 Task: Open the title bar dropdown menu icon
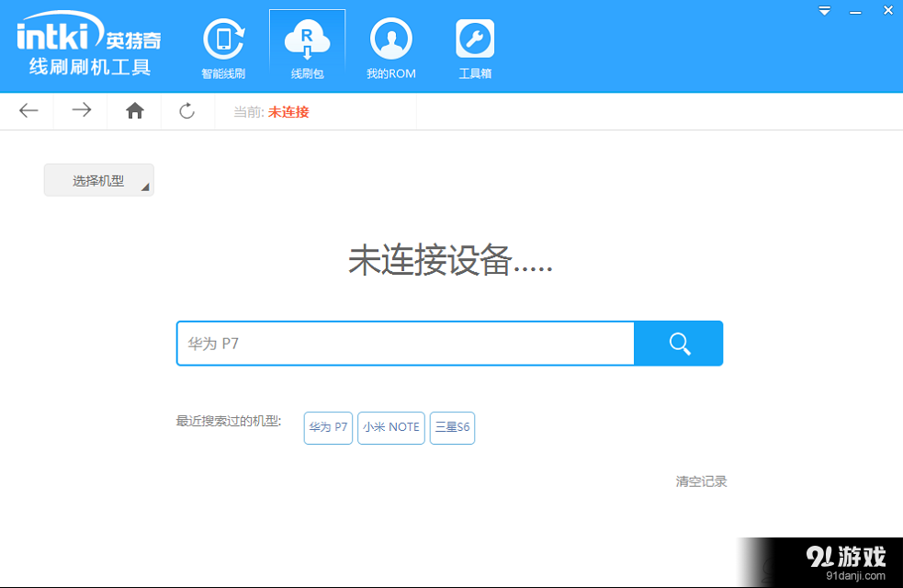point(825,11)
